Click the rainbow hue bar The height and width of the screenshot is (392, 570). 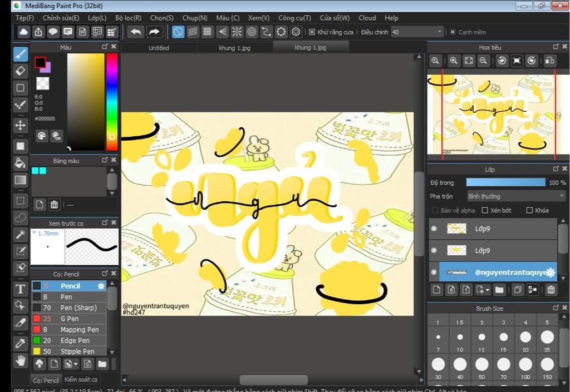pos(112,102)
